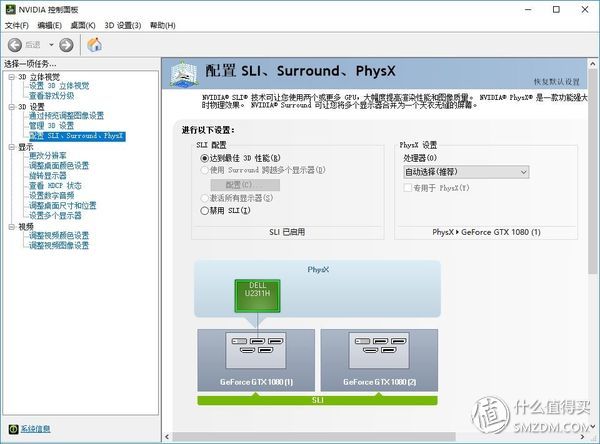Open 管理 3D 设置 task
Image resolution: width=600 pixels, height=444 pixels.
[51, 126]
